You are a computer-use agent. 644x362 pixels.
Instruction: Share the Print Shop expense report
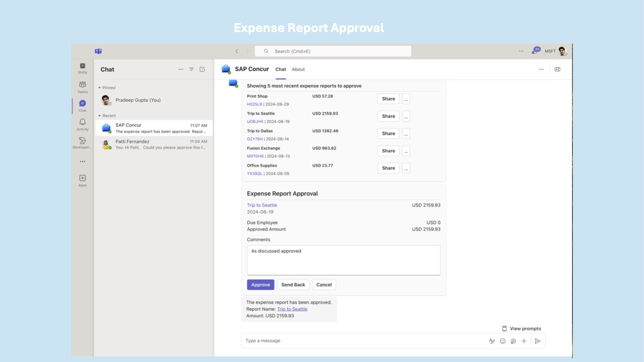coord(388,99)
